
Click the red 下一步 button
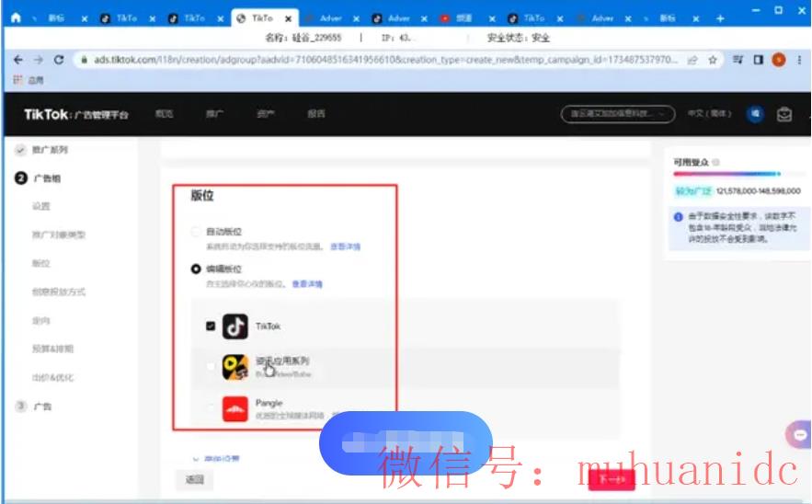(x=612, y=479)
